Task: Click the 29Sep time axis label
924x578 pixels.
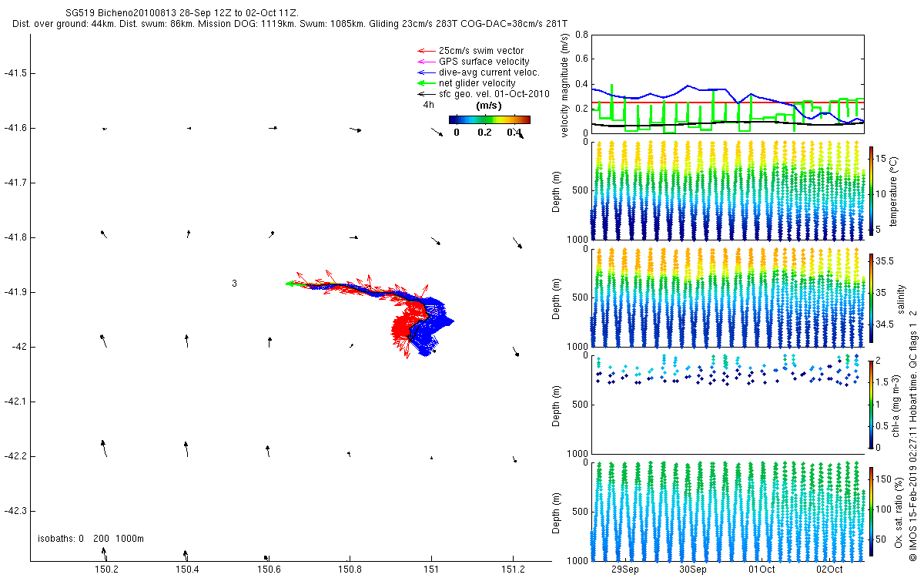Action: (x=625, y=570)
